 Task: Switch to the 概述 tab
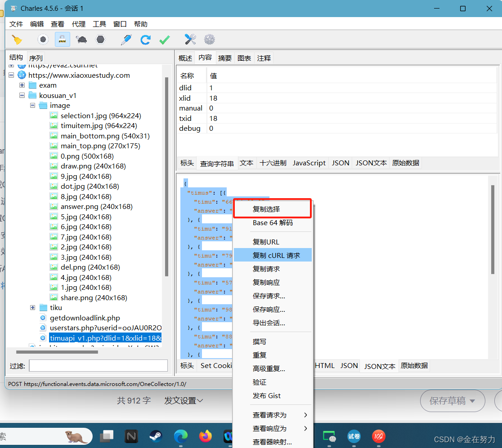(x=185, y=58)
